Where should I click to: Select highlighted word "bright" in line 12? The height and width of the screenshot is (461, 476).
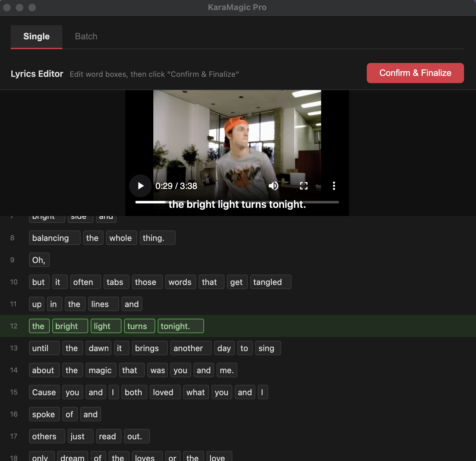click(70, 326)
